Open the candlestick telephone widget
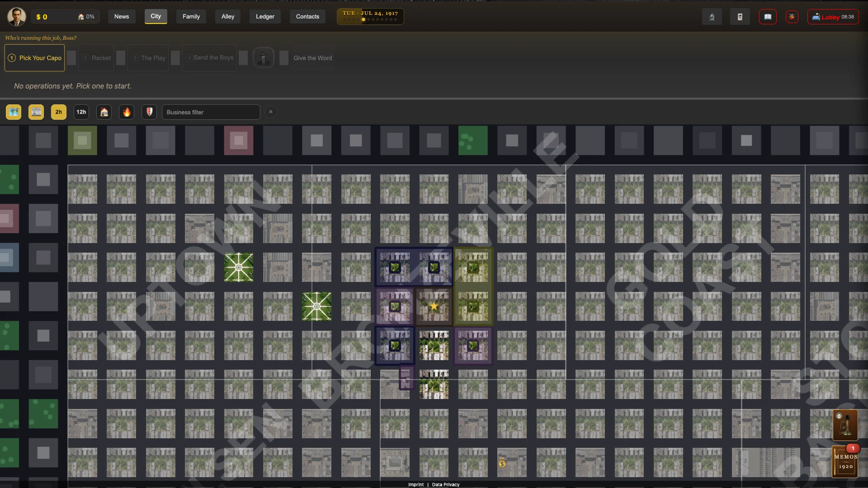This screenshot has width=868, height=488. point(845,425)
